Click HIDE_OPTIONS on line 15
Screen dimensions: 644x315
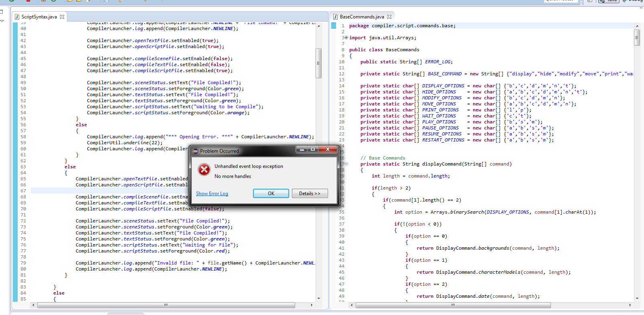click(x=439, y=92)
